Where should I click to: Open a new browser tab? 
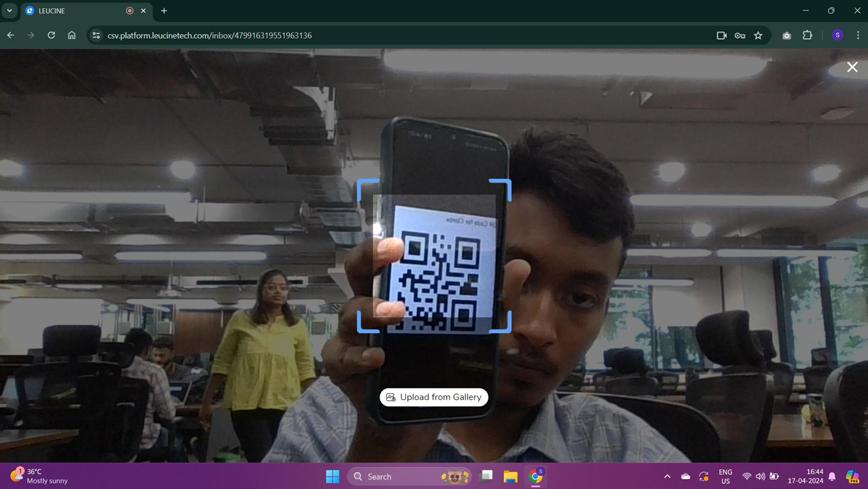click(164, 11)
